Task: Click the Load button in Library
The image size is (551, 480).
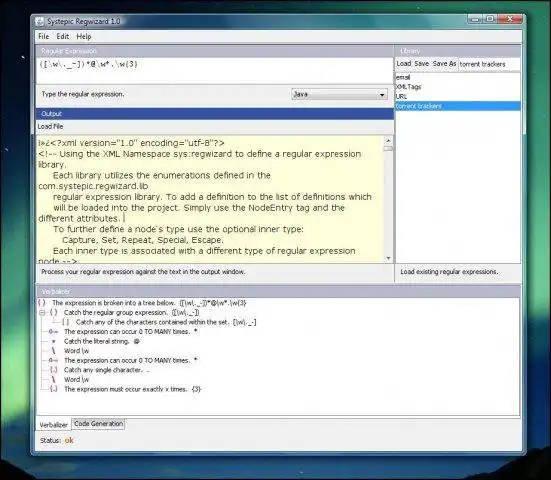Action: [404, 64]
